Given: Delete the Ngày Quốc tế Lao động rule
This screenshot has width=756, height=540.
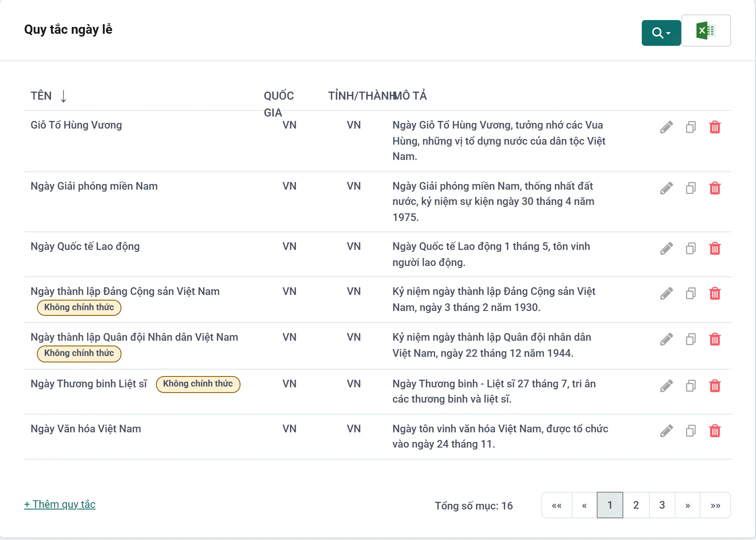Looking at the screenshot, I should click(715, 249).
